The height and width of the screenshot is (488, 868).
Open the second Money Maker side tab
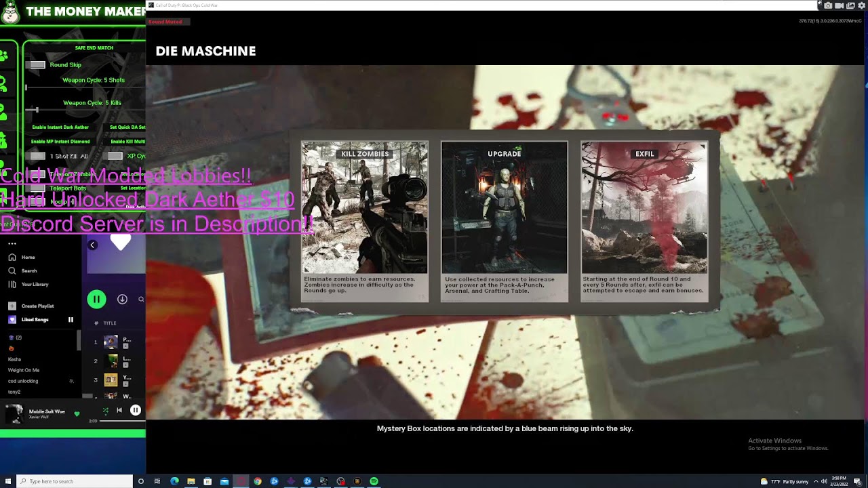pyautogui.click(x=4, y=84)
